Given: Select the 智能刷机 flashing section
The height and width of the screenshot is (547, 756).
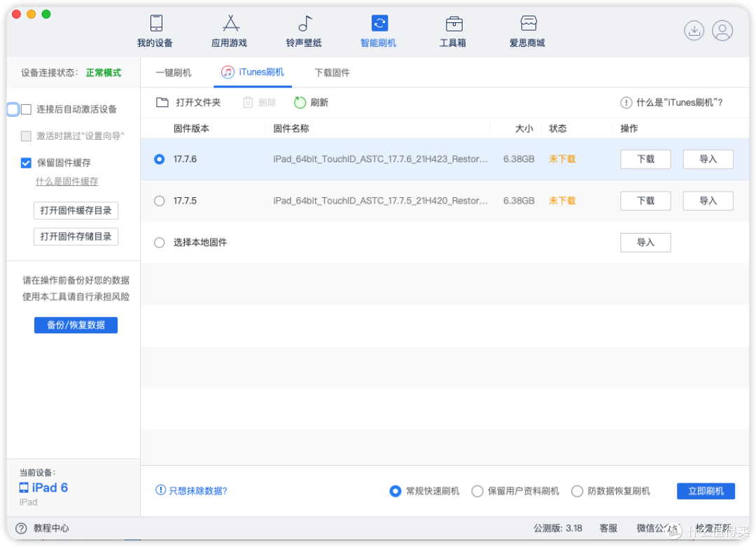Looking at the screenshot, I should click(379, 31).
